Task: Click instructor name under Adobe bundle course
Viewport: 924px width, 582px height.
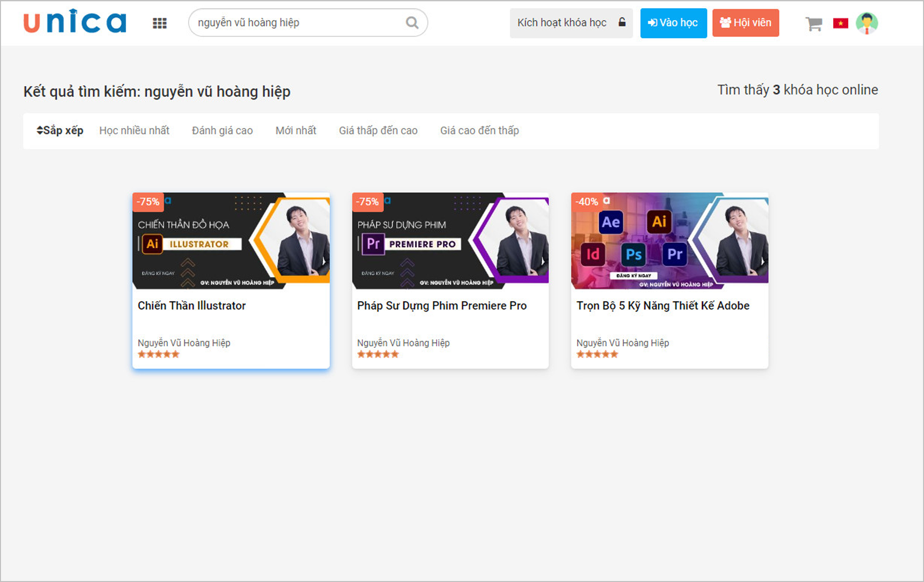Action: [x=623, y=342]
